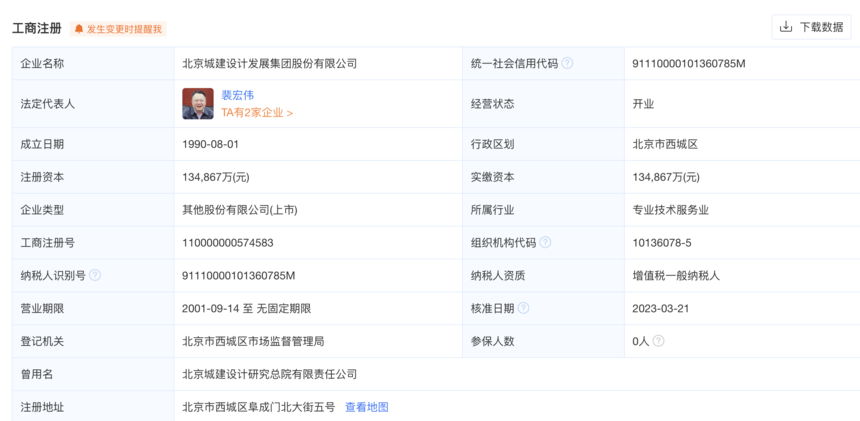Viewport: 860px width, 421px height.
Task: Click the 纳税人资质 label cell
Action: pyautogui.click(x=544, y=276)
